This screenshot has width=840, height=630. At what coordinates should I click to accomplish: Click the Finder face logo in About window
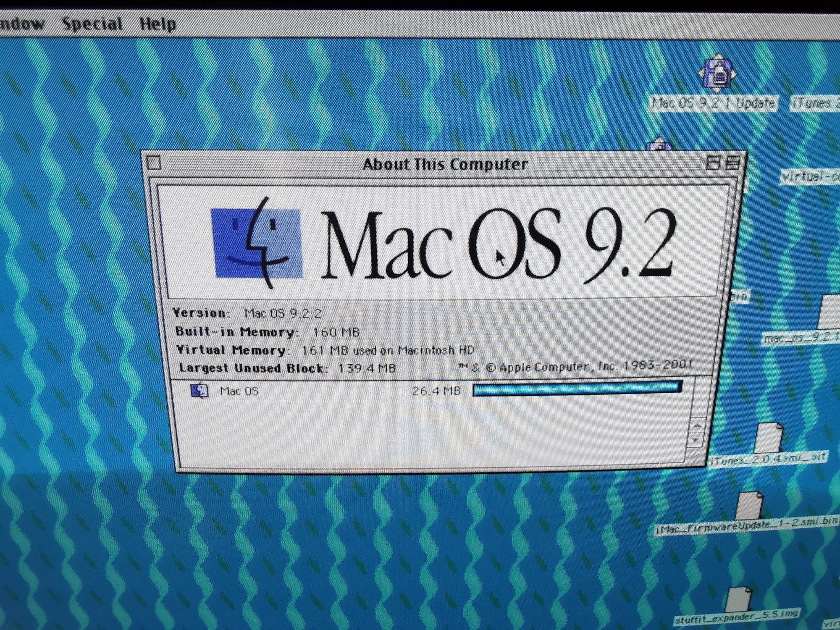coord(257,244)
